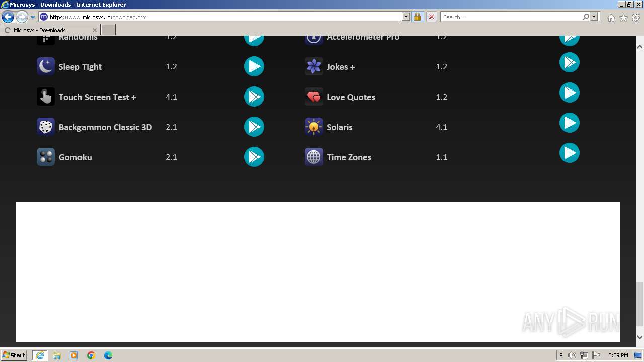644x362 pixels.
Task: Show hidden tray icons arrow
Action: tap(561, 355)
